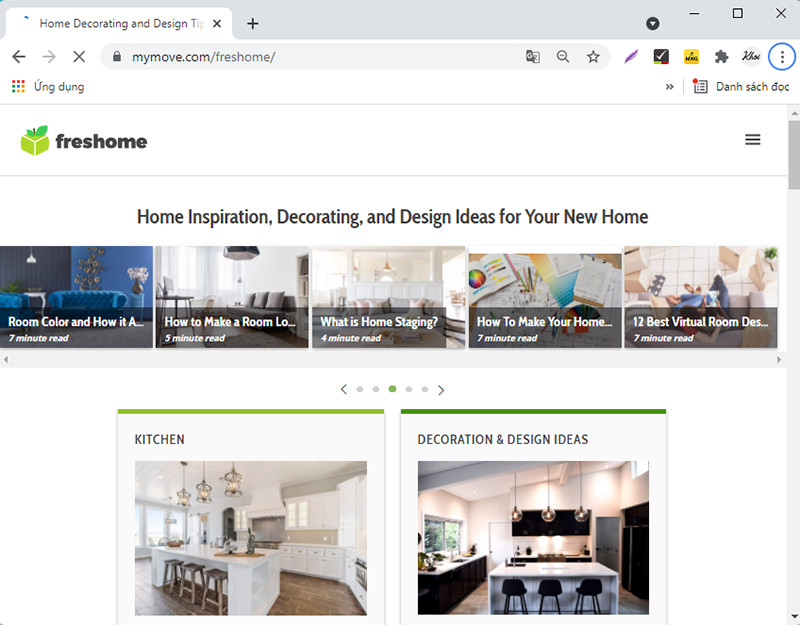
Task: Maximize the Chrome window
Action: [x=737, y=13]
